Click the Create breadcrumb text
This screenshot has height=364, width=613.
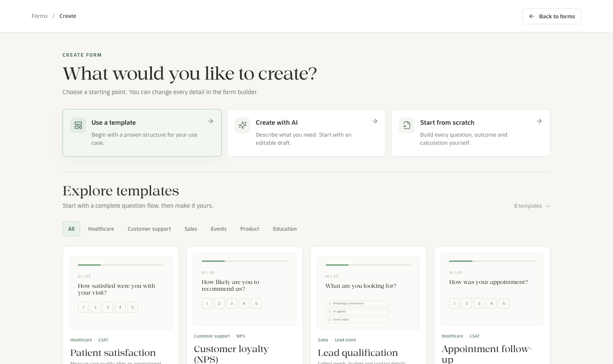(68, 16)
